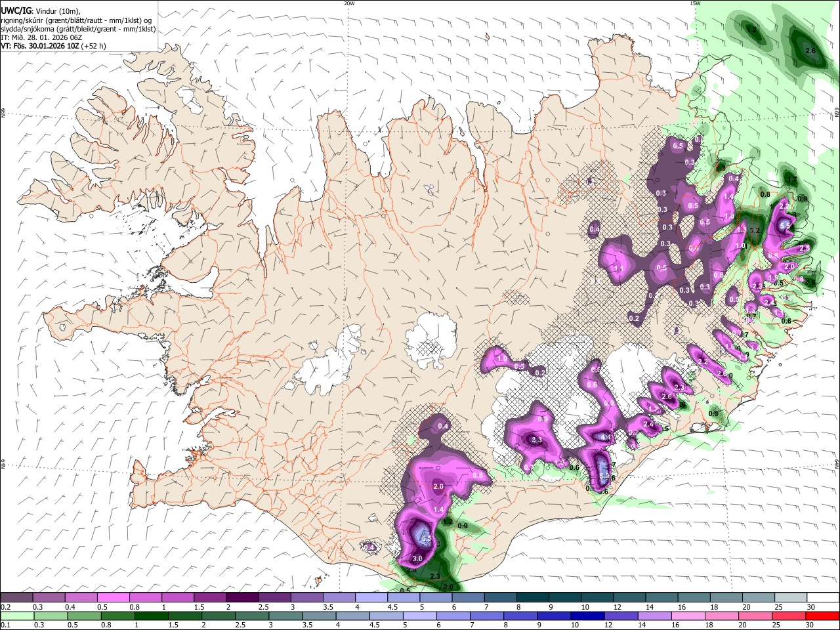The width and height of the screenshot is (840, 630).
Task: Click the '2.6' value in the offshore northeast rain cell
Action: [x=810, y=51]
